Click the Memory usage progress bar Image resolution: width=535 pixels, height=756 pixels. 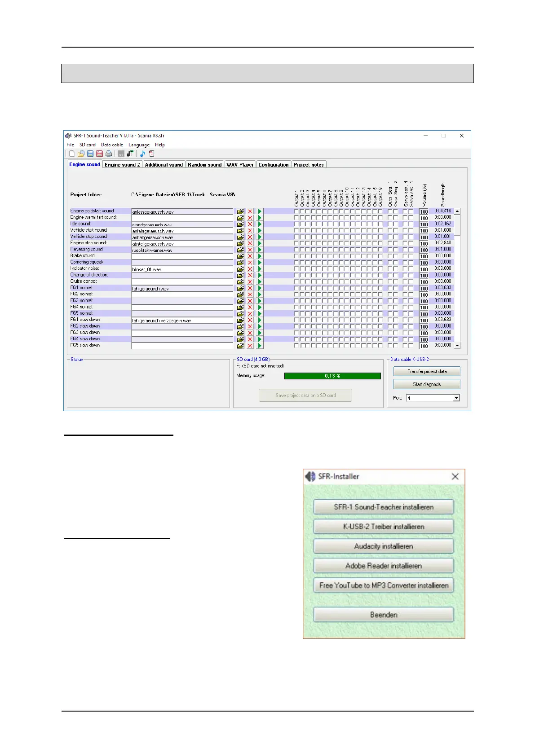pos(332,376)
